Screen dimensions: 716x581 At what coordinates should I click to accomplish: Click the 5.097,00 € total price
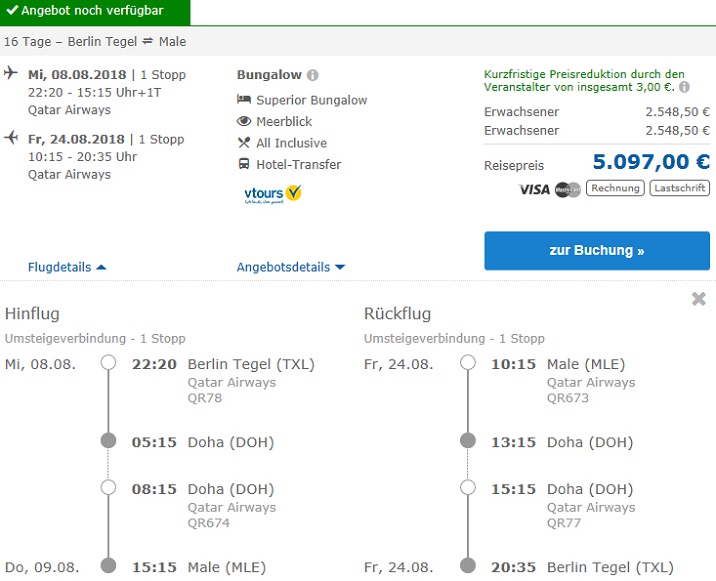[x=651, y=163]
